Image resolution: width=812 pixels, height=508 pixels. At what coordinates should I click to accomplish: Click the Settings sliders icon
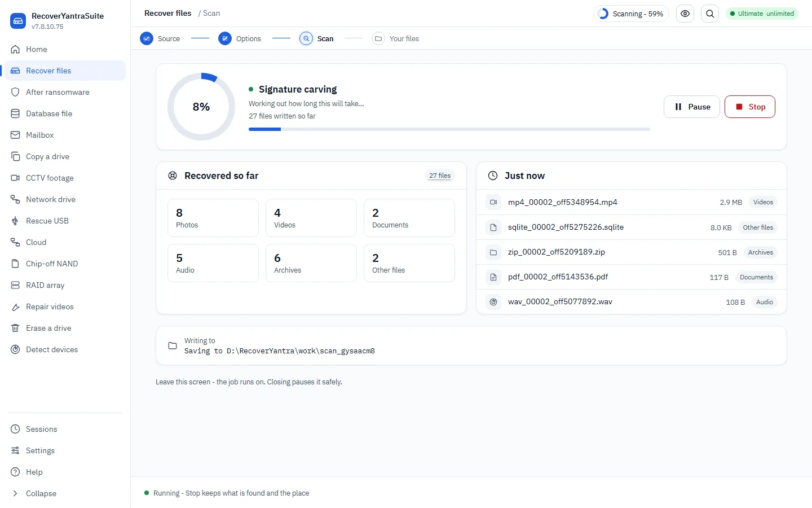[x=15, y=450]
